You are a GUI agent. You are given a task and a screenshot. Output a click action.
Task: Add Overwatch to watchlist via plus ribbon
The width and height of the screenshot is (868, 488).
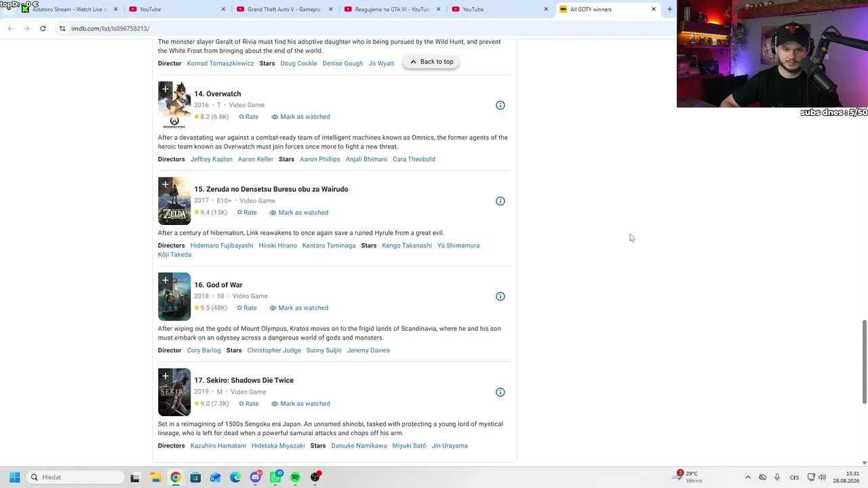(165, 89)
